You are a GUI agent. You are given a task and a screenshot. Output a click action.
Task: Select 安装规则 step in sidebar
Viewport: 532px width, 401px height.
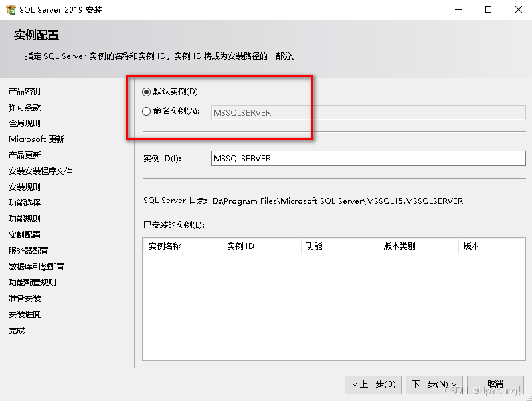25,187
